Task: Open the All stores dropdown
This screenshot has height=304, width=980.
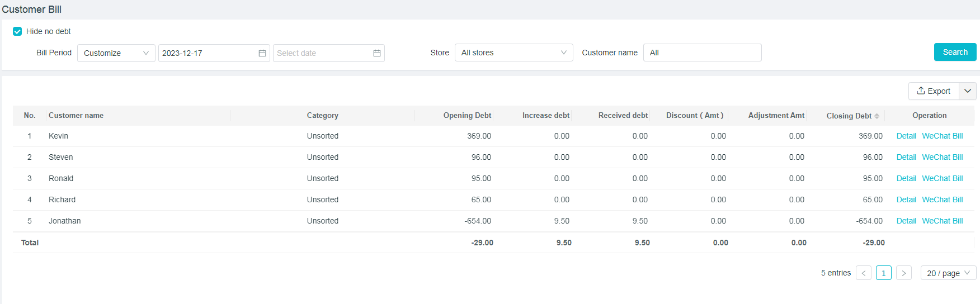Action: pyautogui.click(x=513, y=53)
